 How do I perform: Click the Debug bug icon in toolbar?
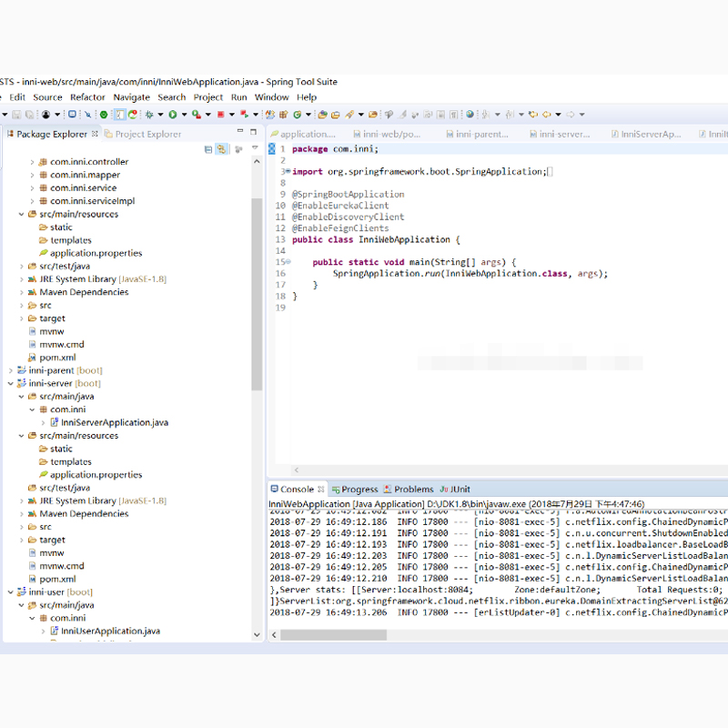coord(149,115)
